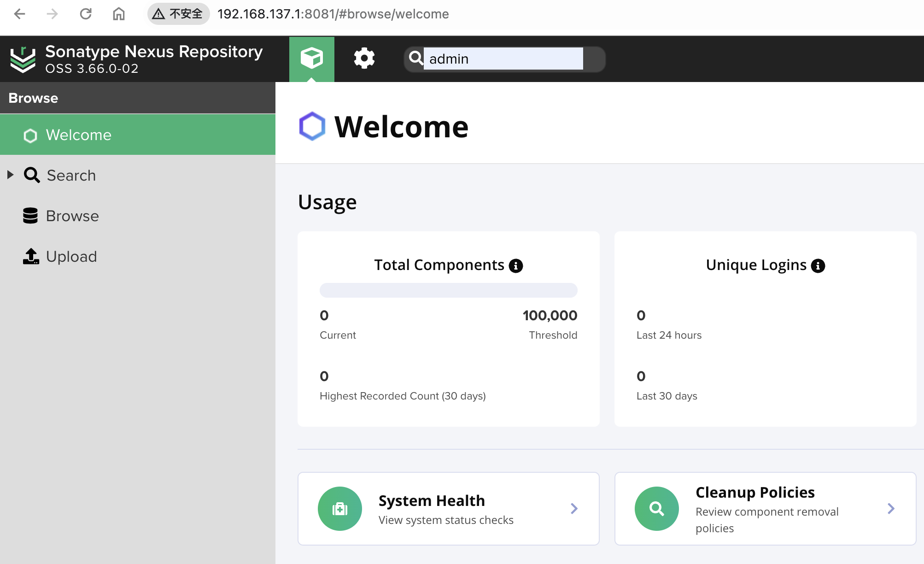924x564 pixels.
Task: Click the System Health chevron arrow
Action: tap(574, 509)
